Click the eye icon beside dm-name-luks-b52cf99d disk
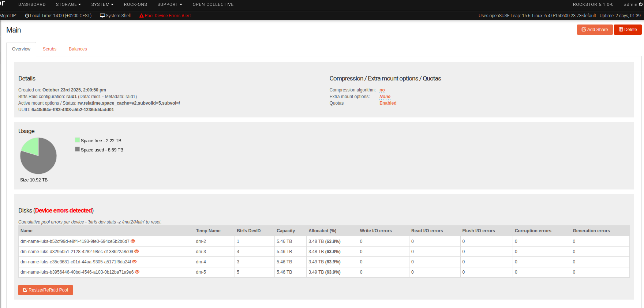Screen dimensions: 644x308 pos(133,241)
